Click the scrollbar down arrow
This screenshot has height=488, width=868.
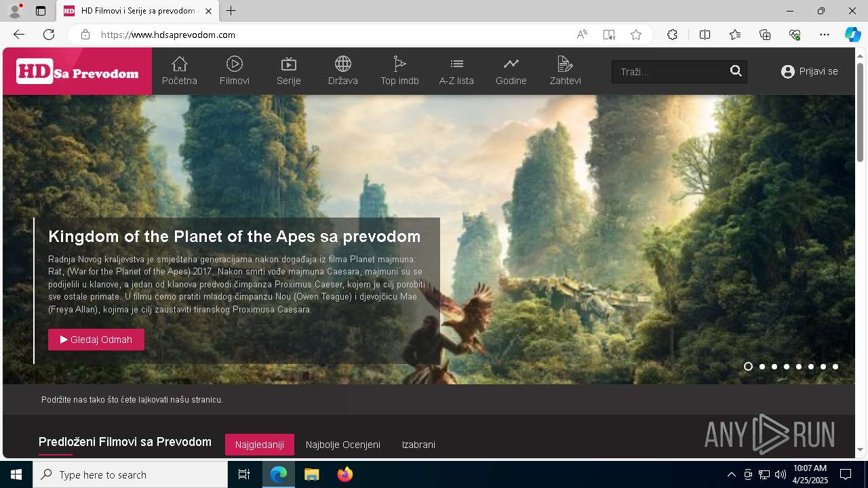click(x=860, y=449)
